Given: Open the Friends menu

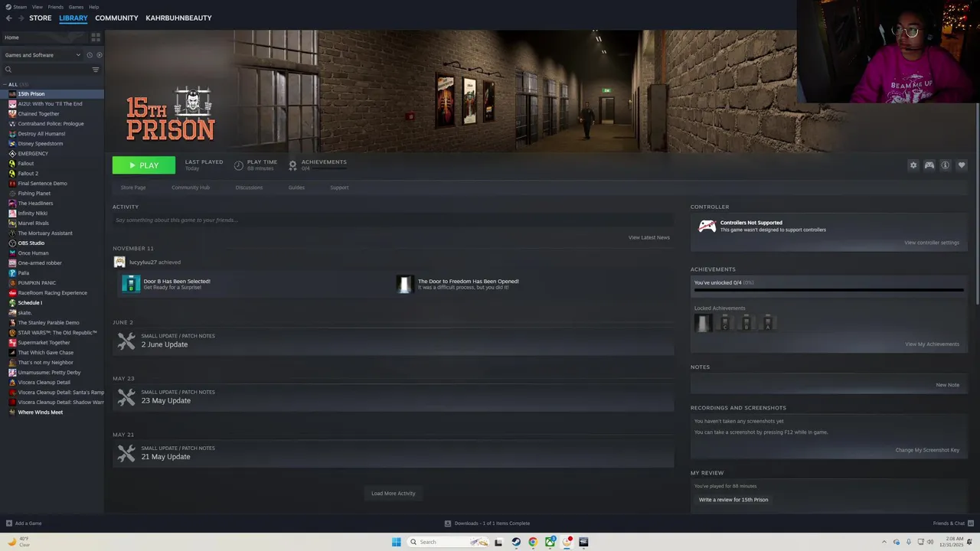Looking at the screenshot, I should point(56,7).
